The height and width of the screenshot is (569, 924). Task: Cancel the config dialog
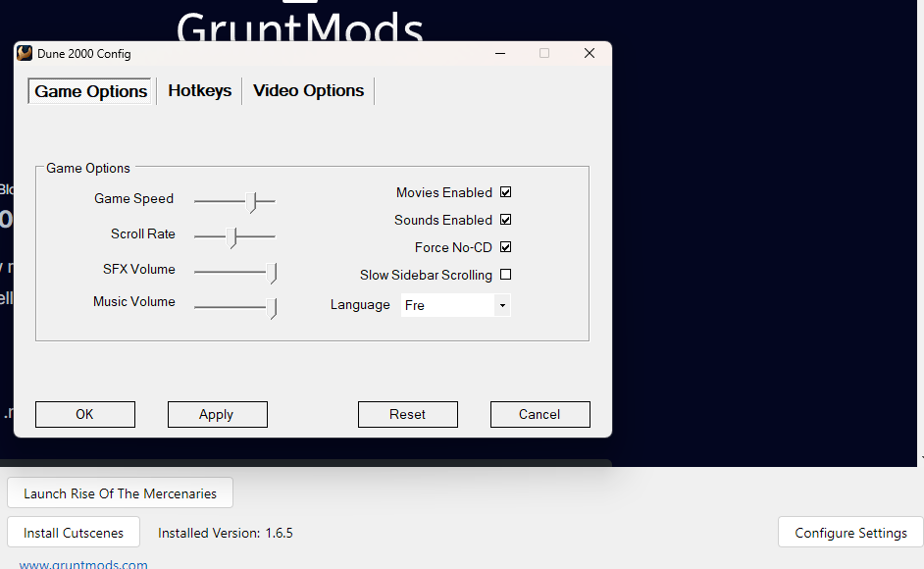539,415
